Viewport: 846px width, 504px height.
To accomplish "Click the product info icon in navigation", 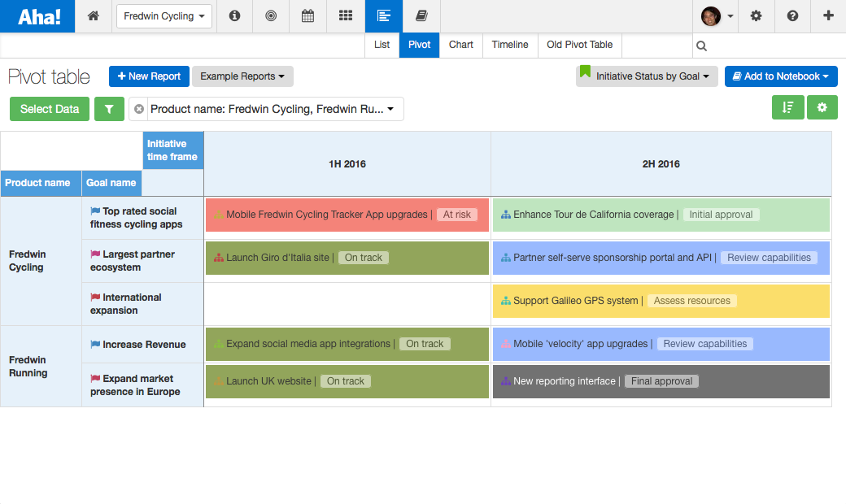I will pos(234,15).
